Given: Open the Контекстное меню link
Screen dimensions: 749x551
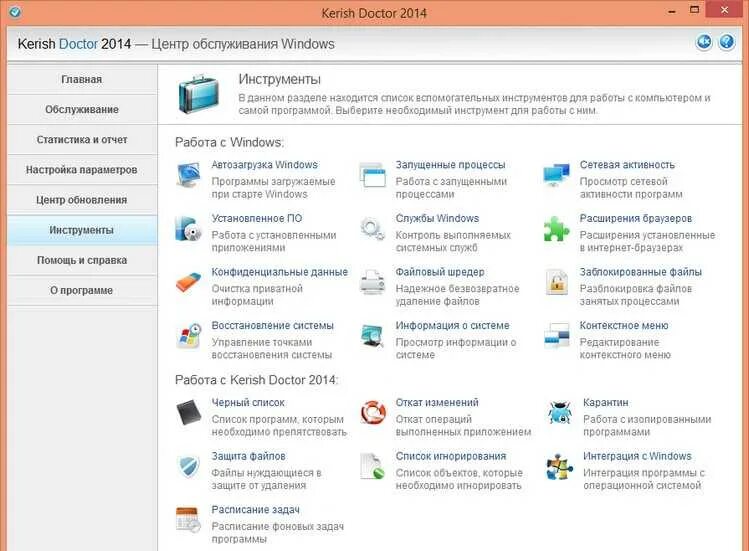Looking at the screenshot, I should pyautogui.click(x=624, y=325).
